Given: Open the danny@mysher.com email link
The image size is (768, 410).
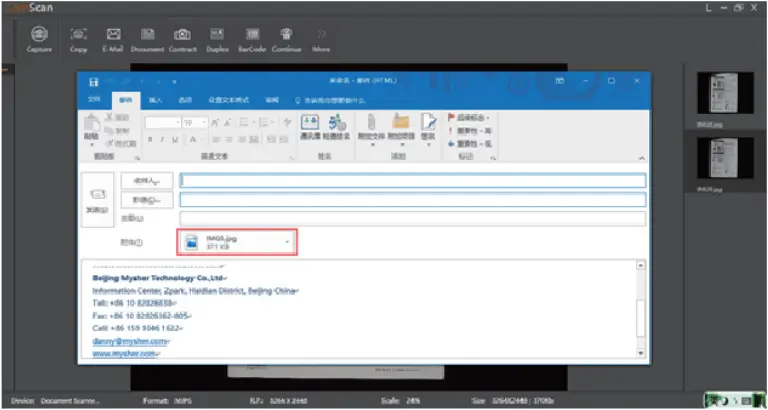Looking at the screenshot, I should (x=130, y=341).
